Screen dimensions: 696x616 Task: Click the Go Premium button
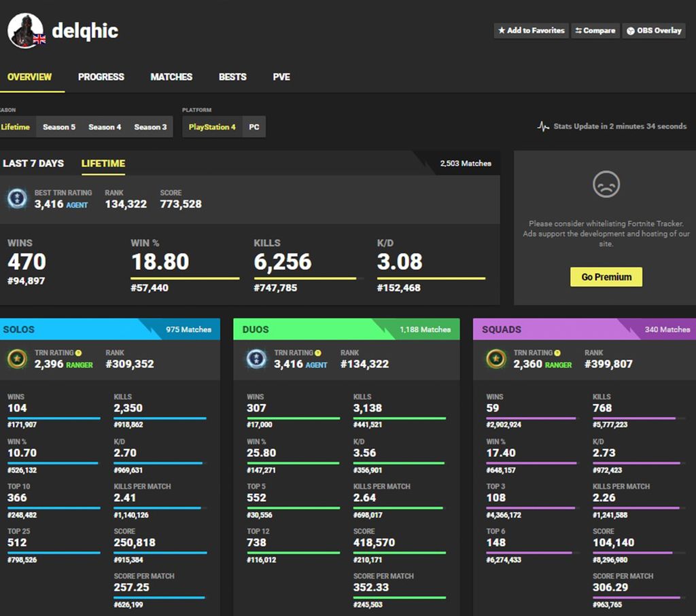(x=605, y=276)
